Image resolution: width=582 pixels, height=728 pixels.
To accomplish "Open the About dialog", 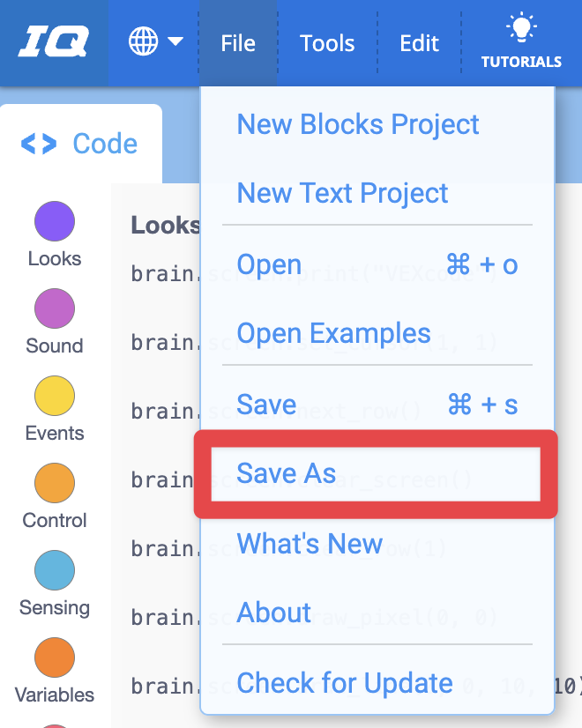I will (273, 613).
